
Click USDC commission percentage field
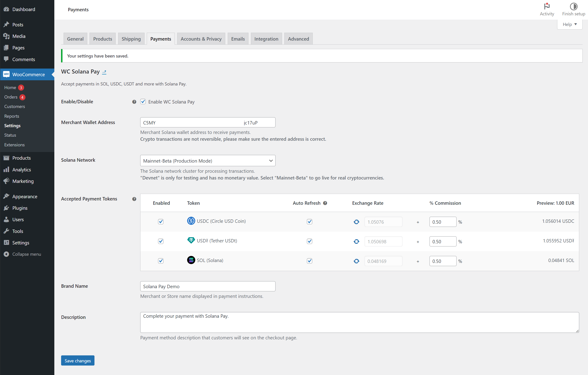[x=443, y=222]
